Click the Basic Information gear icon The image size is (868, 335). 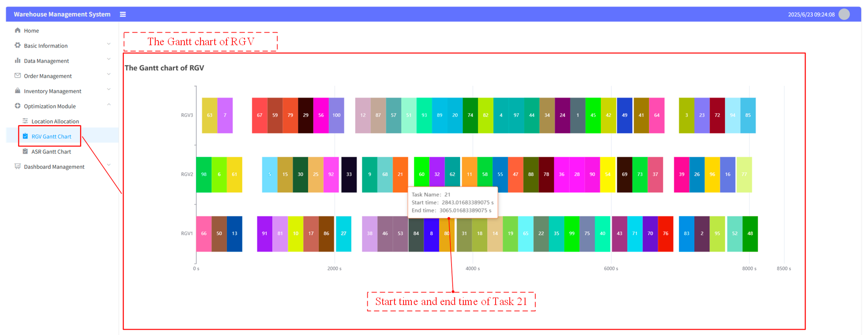18,45
